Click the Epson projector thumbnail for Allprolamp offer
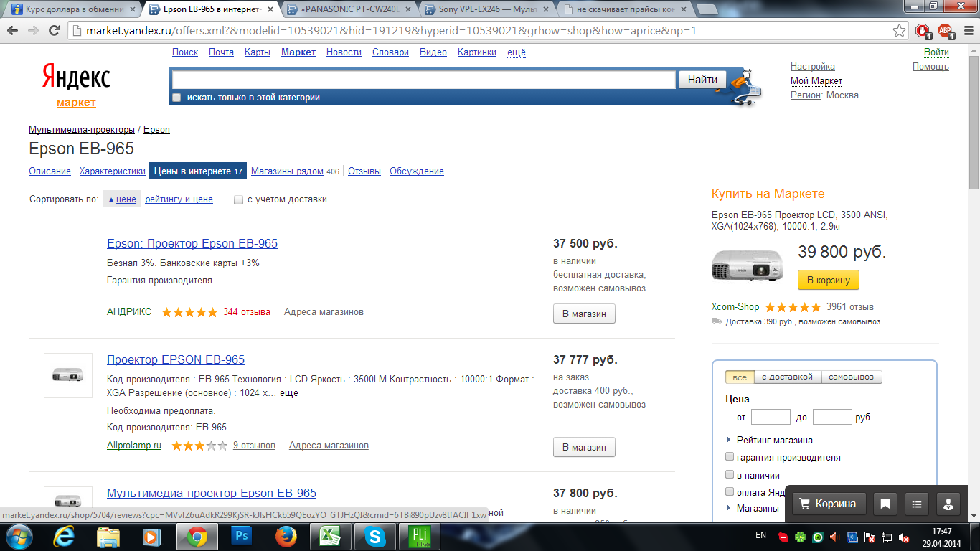980x551 pixels. 68,375
